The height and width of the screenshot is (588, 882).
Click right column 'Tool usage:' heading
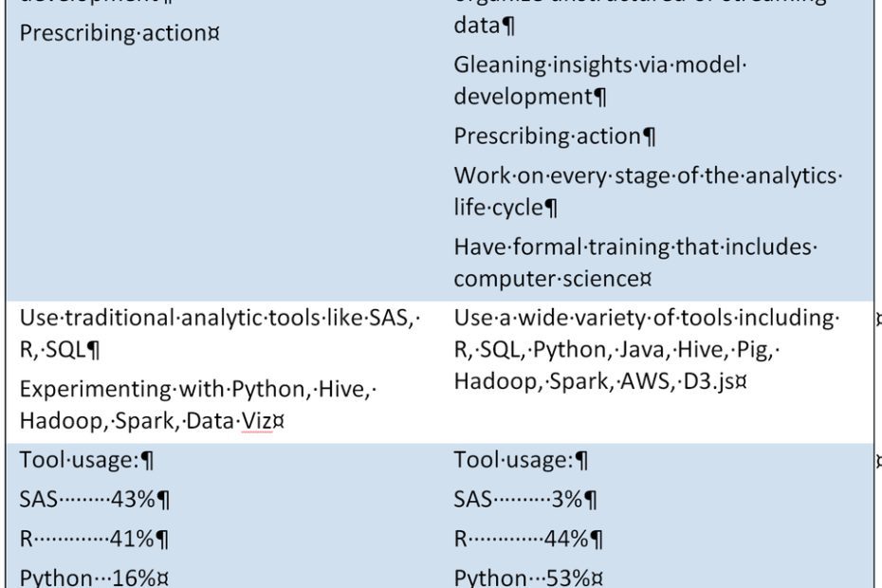pyautogui.click(x=514, y=460)
